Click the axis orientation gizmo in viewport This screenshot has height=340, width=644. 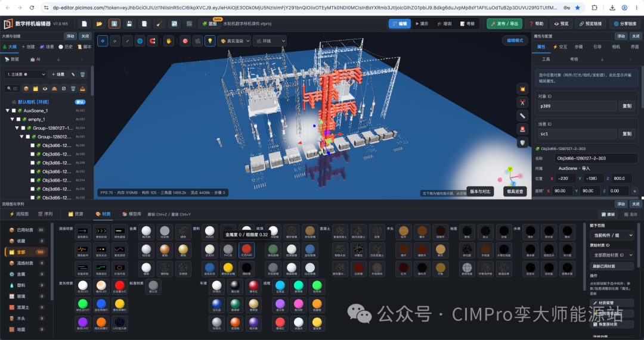pos(511,177)
